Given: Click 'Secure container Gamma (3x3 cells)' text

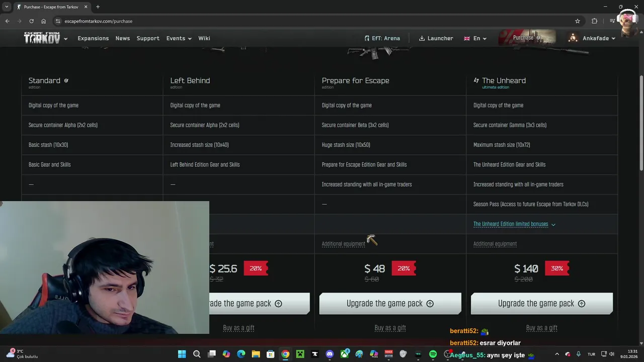Looking at the screenshot, I should coord(510,125).
